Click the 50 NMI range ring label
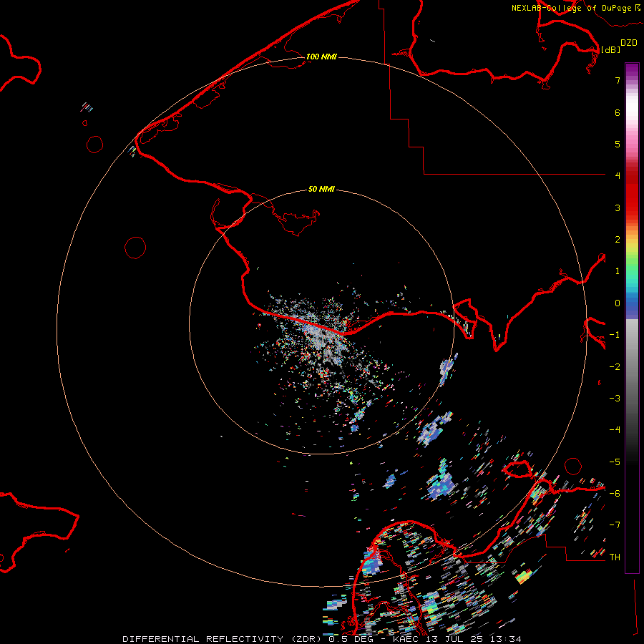The width and height of the screenshot is (644, 644). point(321,189)
